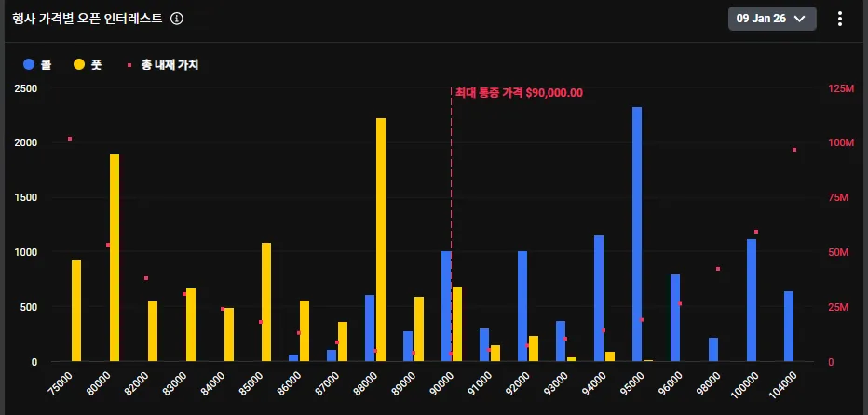Click the tallest blue call bar at 95000
868x415 pixels.
(x=637, y=233)
